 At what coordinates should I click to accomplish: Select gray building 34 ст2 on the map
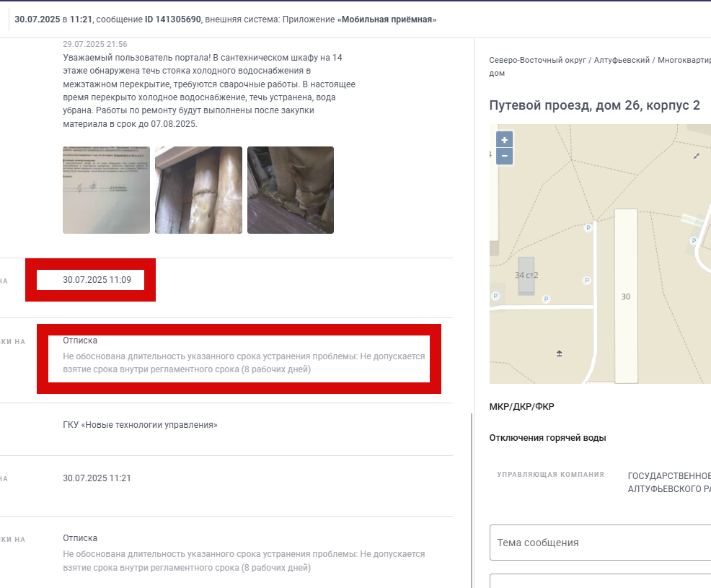(526, 276)
